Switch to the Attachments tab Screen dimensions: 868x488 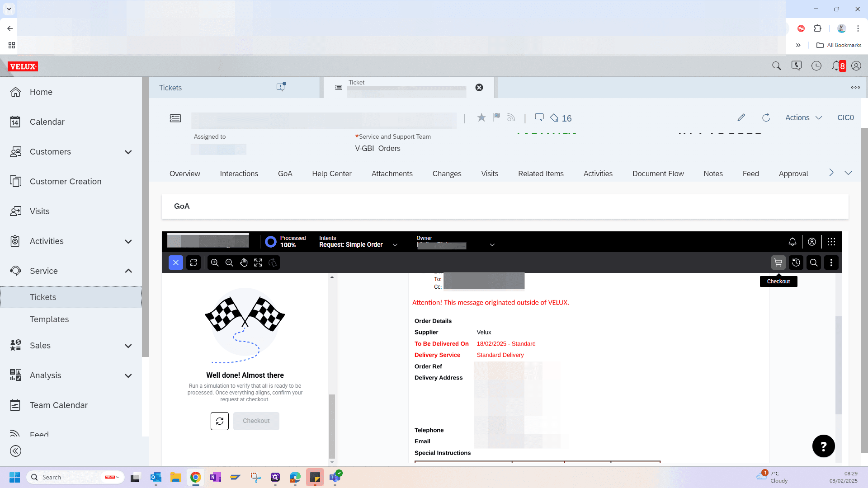pyautogui.click(x=392, y=174)
